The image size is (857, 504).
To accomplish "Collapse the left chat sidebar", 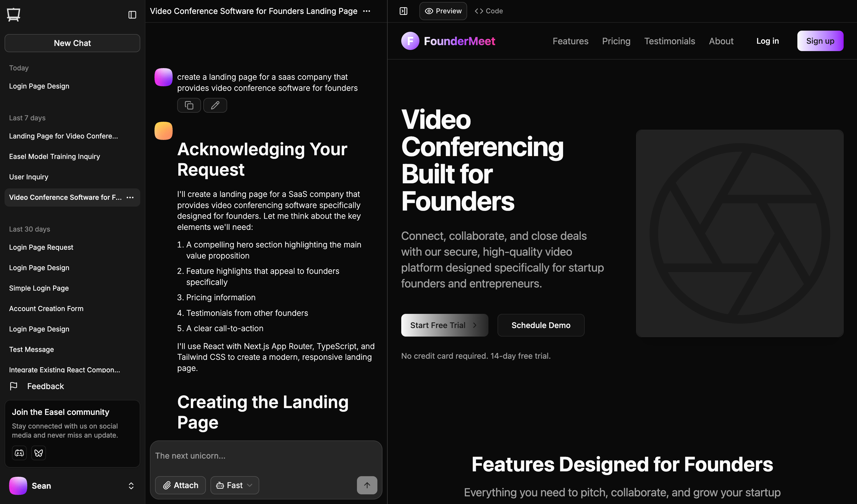I will coord(132,14).
